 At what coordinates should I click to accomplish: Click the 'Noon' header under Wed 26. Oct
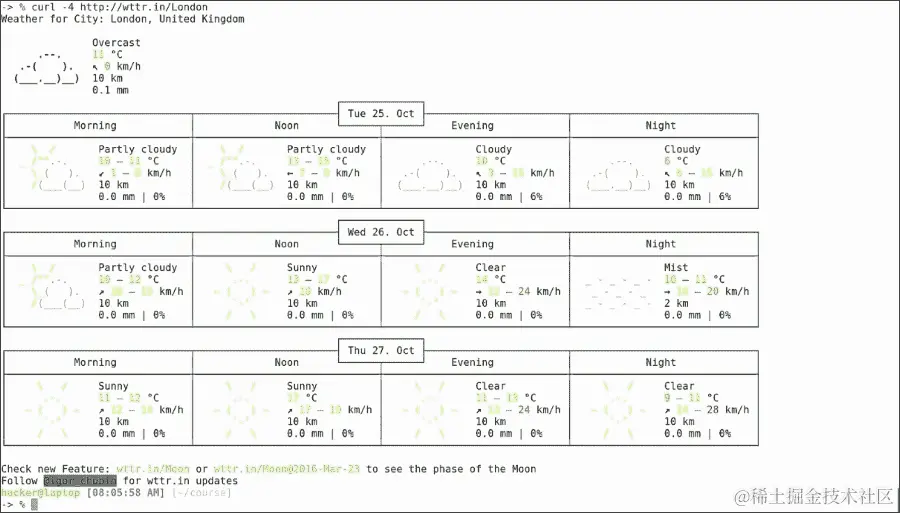click(x=286, y=244)
